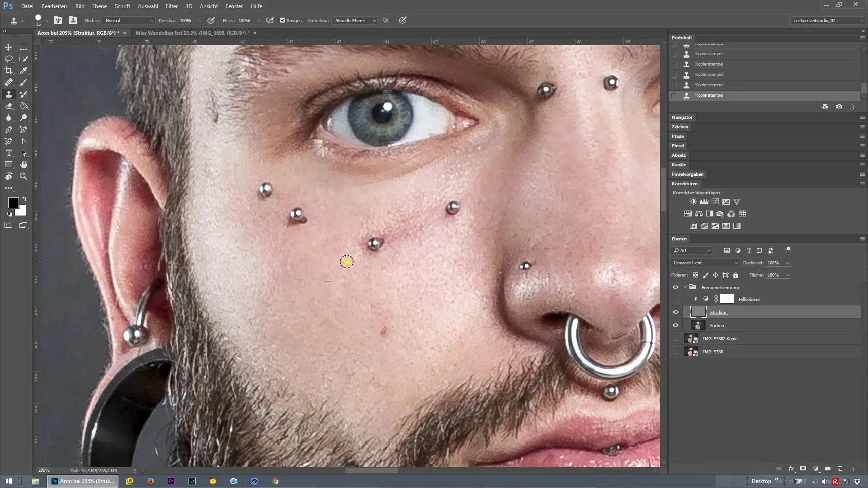Open the Bild menu
Screen dimensions: 868x488
[80, 6]
